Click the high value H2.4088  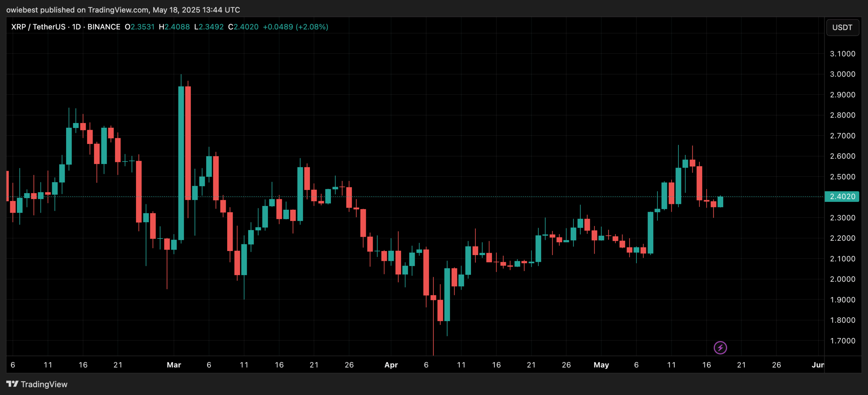click(174, 27)
